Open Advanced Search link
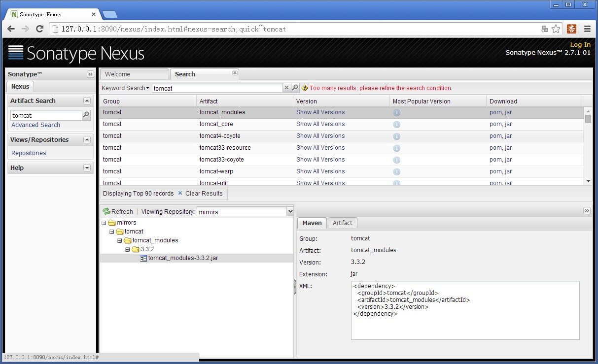Viewport: 598px width, 364px height. (x=35, y=125)
